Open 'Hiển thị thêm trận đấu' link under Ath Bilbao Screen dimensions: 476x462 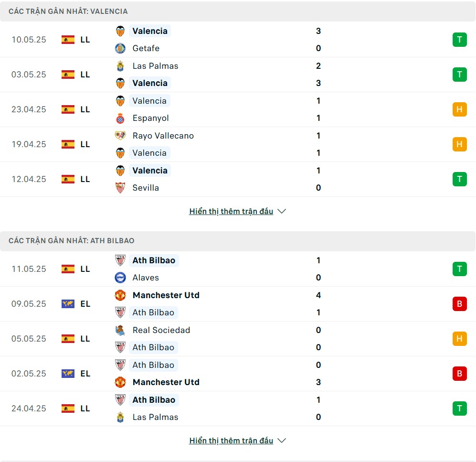click(231, 441)
